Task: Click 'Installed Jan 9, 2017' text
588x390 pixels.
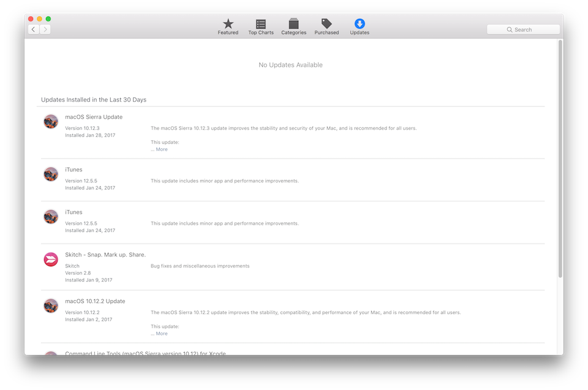Action: coord(88,280)
